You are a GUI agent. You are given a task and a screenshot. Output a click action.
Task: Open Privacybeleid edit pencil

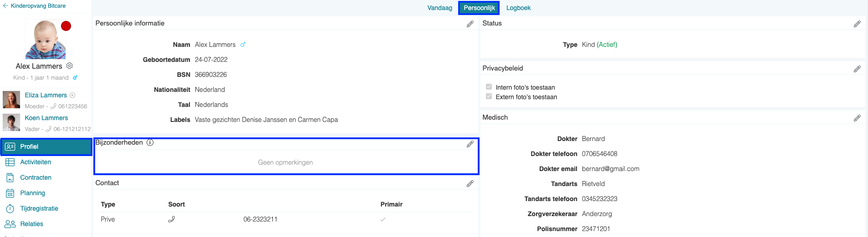857,69
